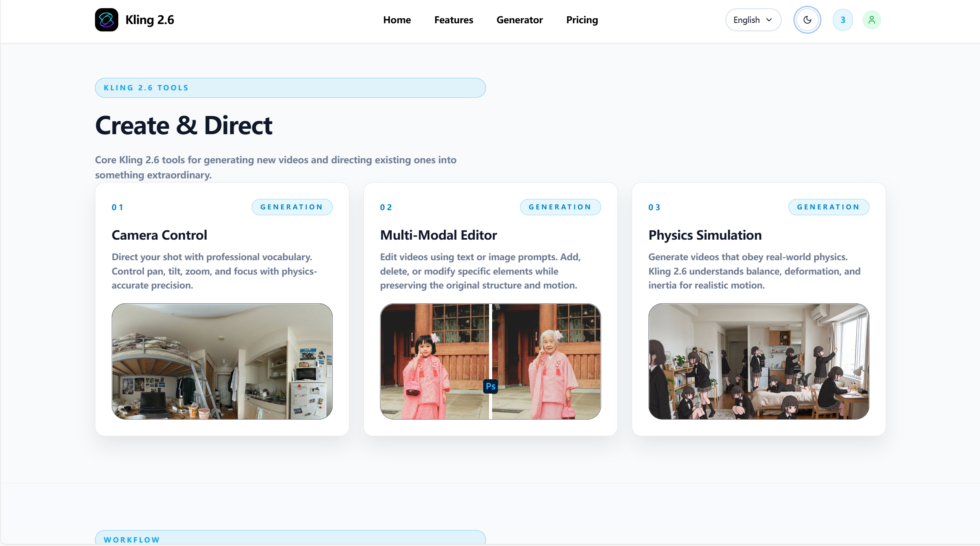Image resolution: width=980 pixels, height=546 pixels.
Task: Select the Camera Control card heading
Action: point(159,235)
